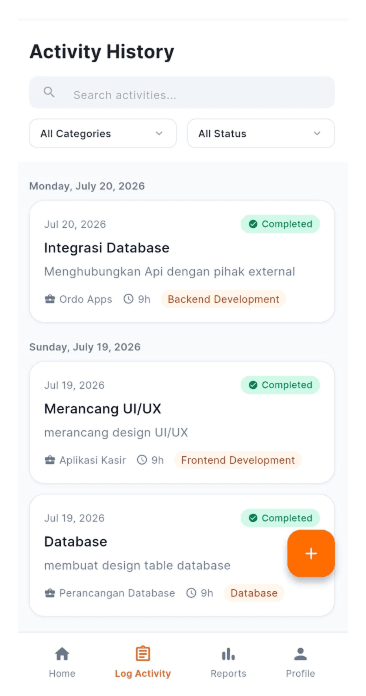Click the Backend Development tag
Viewport: 366px width, 696px height.
pyautogui.click(x=224, y=299)
